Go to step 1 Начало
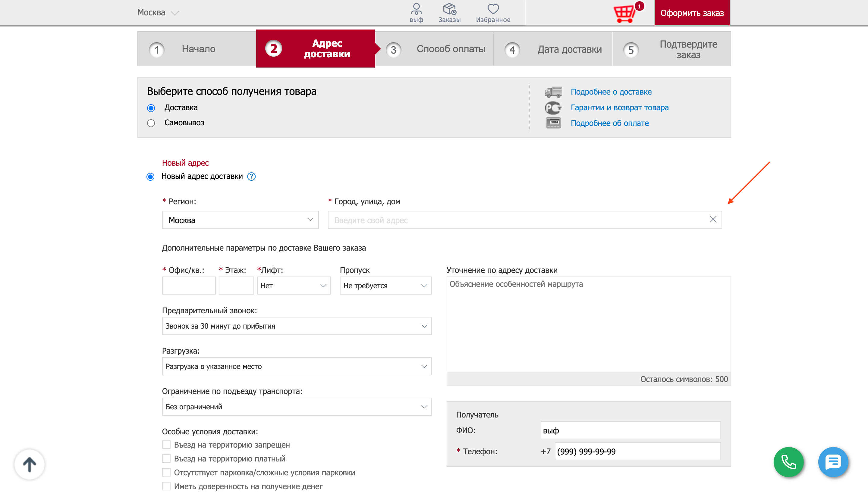868x494 pixels. pos(197,49)
